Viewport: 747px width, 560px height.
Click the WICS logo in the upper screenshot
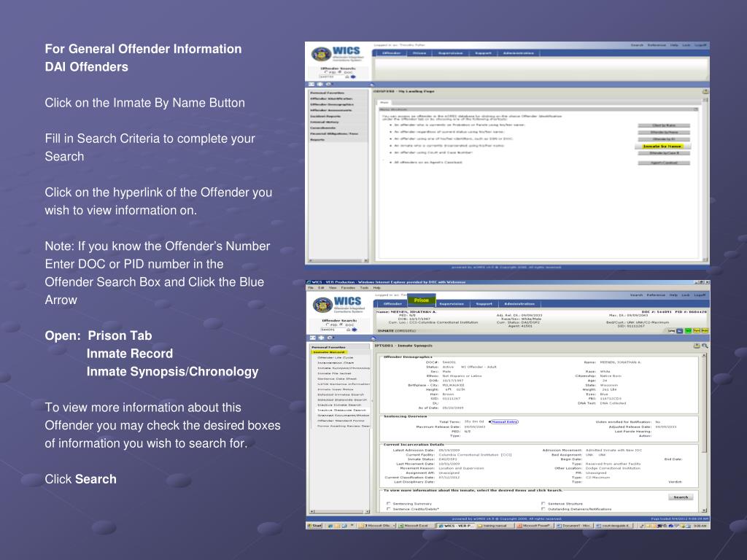(x=338, y=53)
